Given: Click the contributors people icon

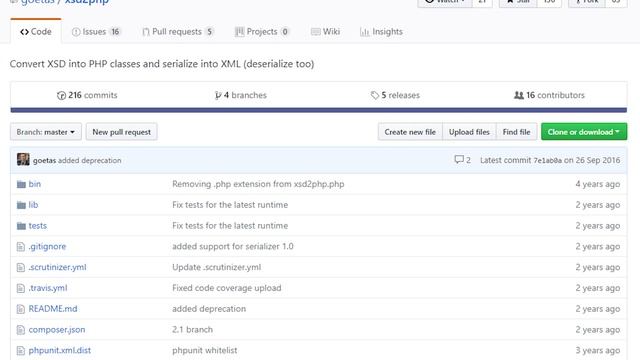Looking at the screenshot, I should click(x=519, y=96).
